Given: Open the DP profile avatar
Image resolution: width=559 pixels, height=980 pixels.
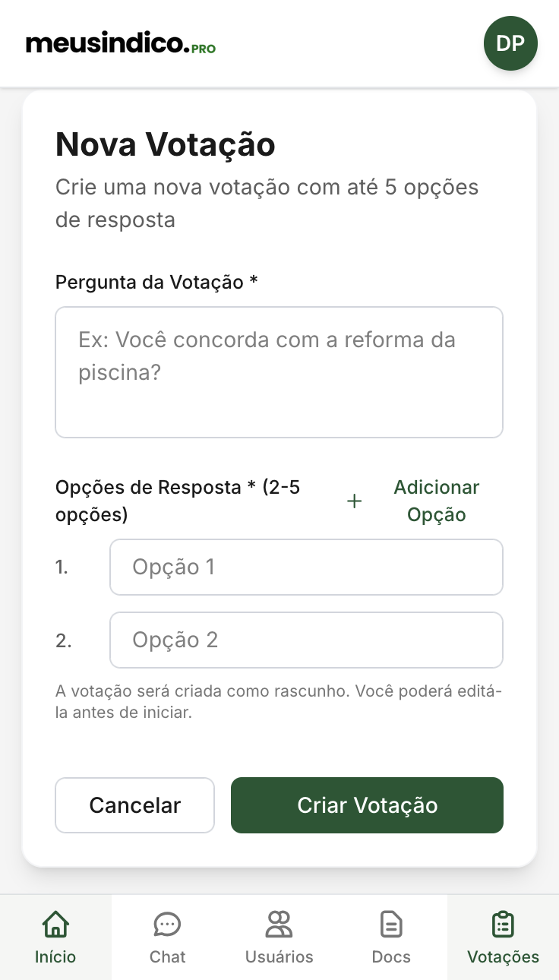Looking at the screenshot, I should pyautogui.click(x=510, y=43).
